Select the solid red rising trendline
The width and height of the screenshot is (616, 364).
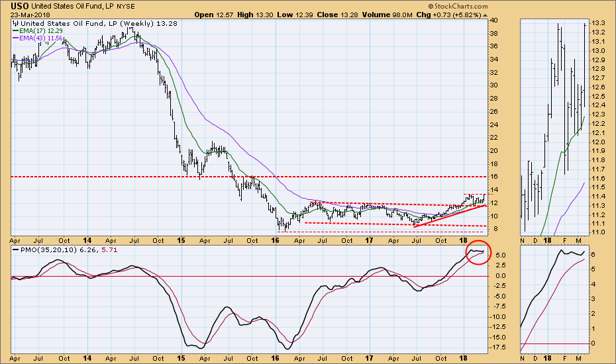[450, 216]
